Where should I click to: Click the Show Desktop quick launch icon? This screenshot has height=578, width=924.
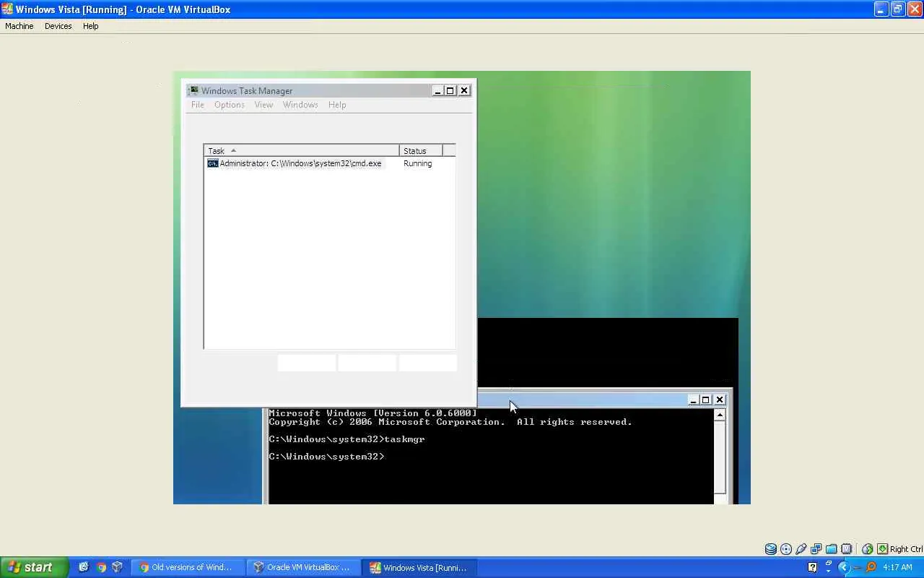coord(84,567)
